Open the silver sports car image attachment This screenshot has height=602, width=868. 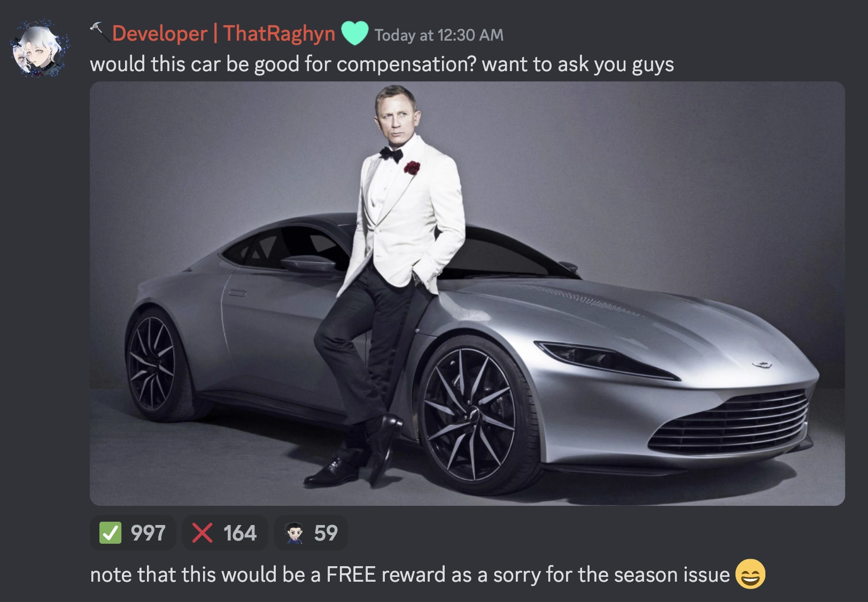467,294
